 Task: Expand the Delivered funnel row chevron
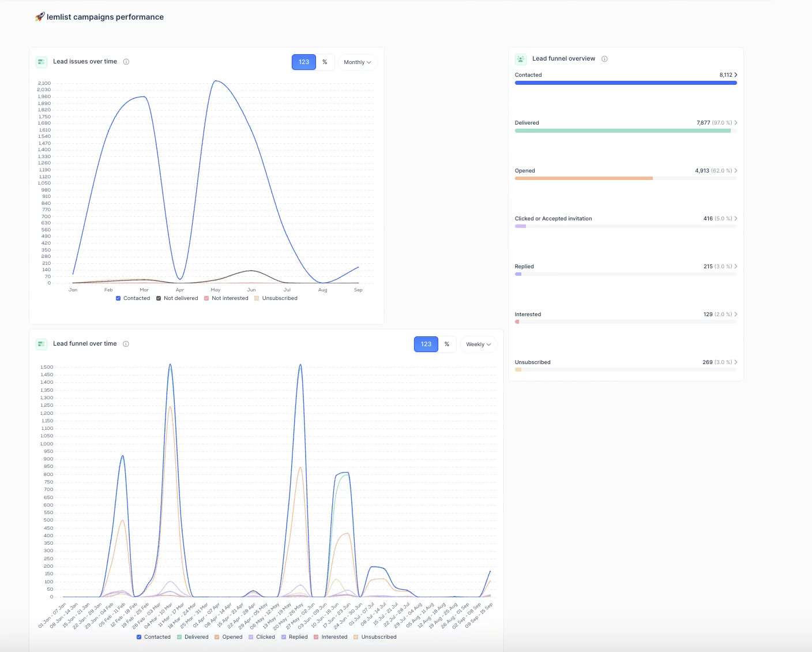[736, 123]
